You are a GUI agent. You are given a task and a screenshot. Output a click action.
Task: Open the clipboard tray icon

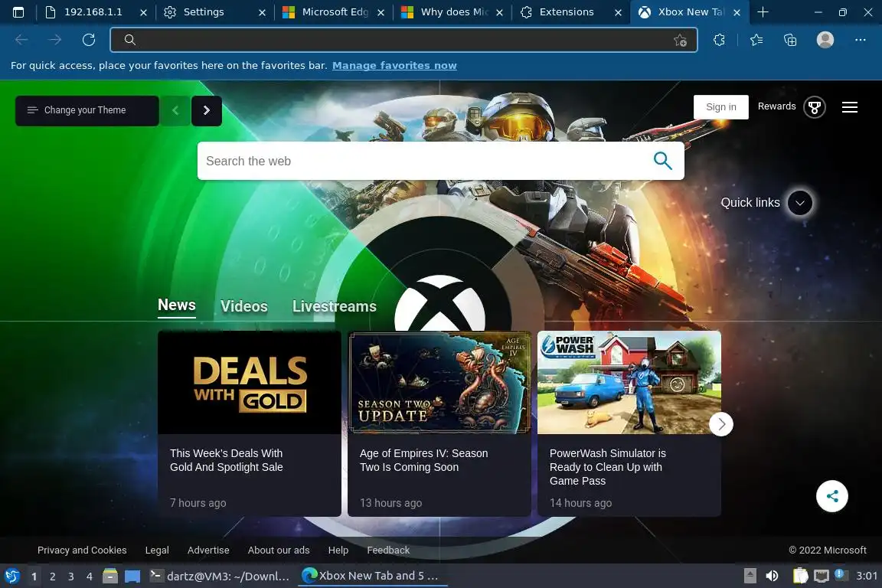pos(800,576)
